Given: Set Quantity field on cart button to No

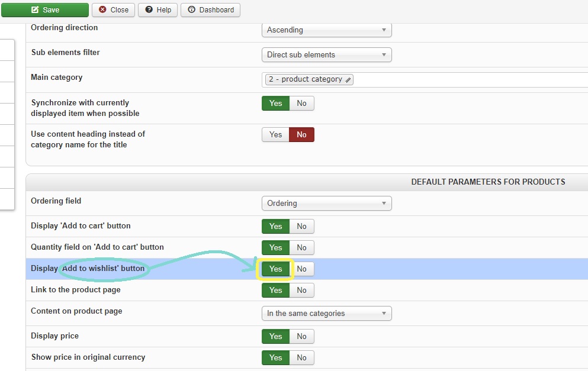Looking at the screenshot, I should (x=302, y=247).
